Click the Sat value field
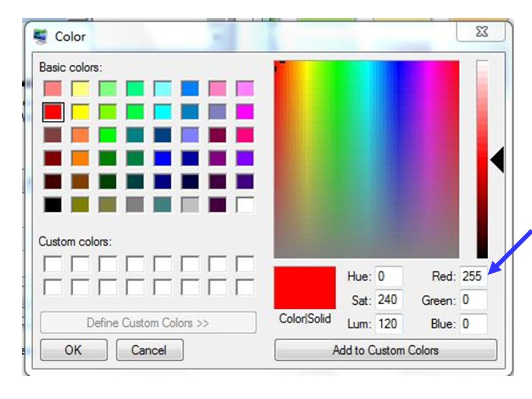 [389, 300]
